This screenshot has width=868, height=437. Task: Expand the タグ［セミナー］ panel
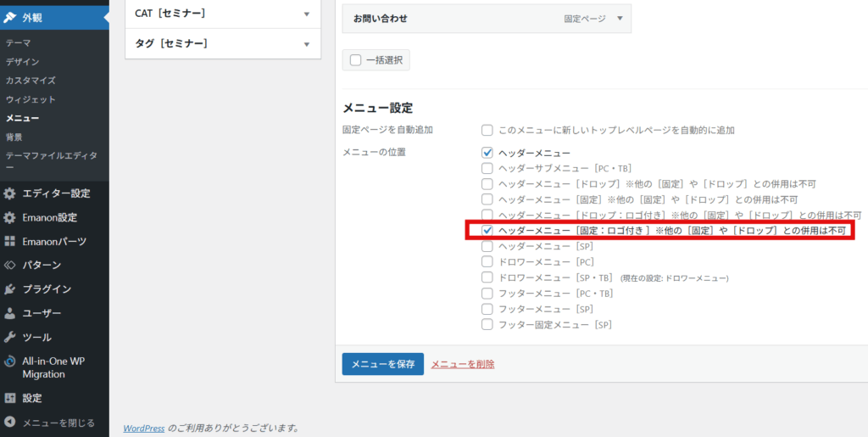pos(306,44)
